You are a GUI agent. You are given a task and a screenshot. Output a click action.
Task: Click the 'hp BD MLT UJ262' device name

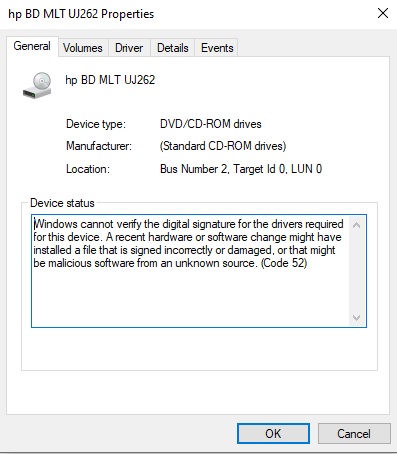point(110,80)
